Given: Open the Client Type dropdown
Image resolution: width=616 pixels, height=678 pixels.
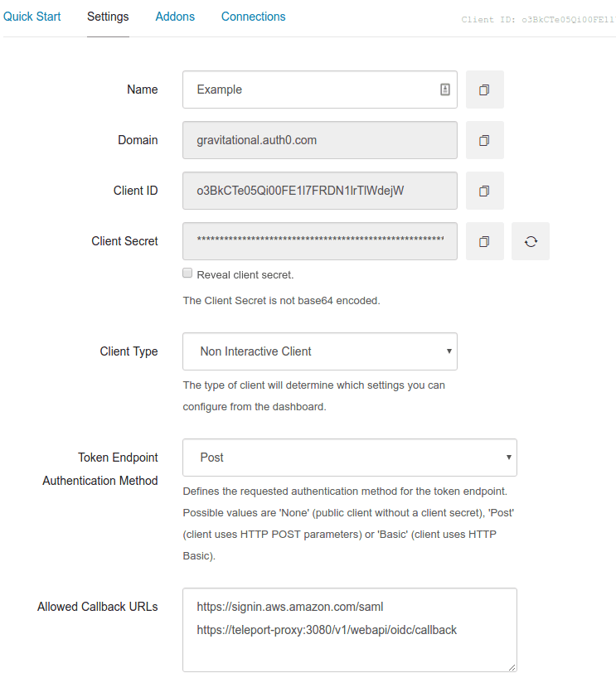Looking at the screenshot, I should [x=319, y=351].
